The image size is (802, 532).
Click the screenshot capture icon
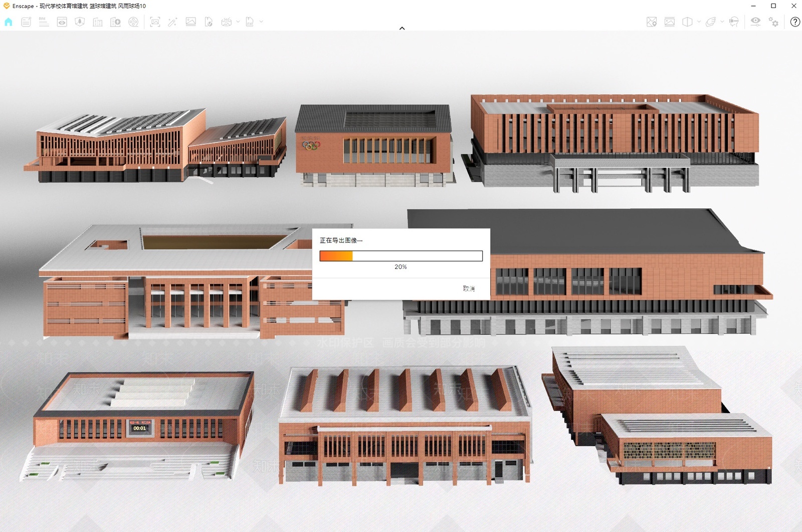155,22
